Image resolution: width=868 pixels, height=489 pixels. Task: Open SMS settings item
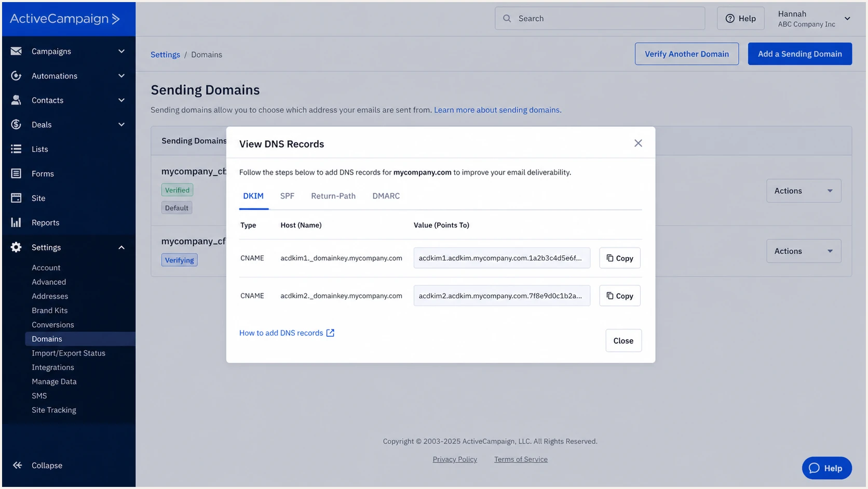click(x=39, y=395)
